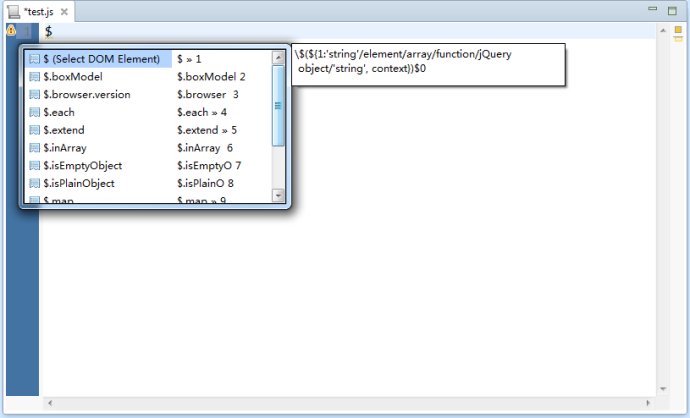Screen dimensions: 690x418
Task: Click the test.js file icon in tab
Action: (x=14, y=12)
